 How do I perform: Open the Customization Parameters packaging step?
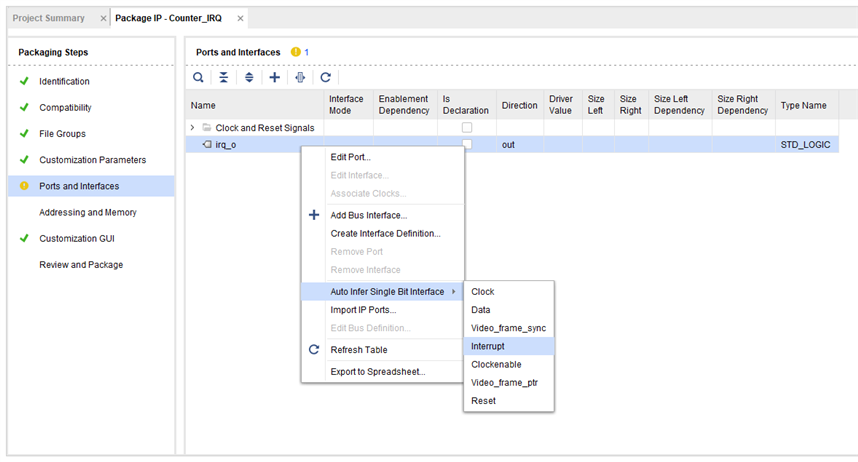click(x=92, y=160)
